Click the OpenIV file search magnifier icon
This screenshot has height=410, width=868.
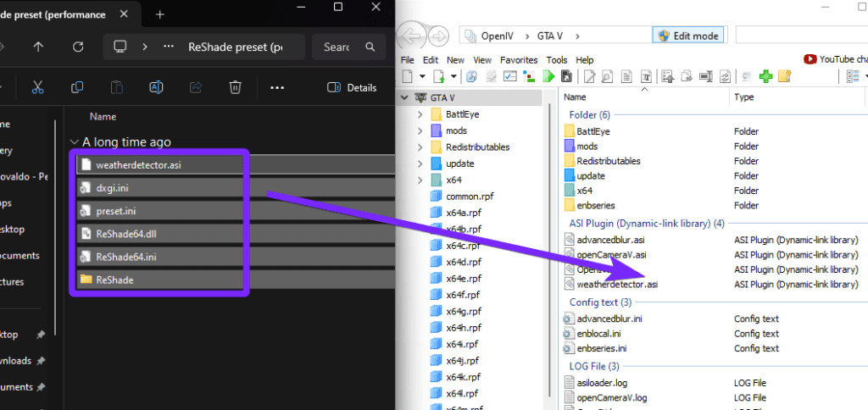pyautogui.click(x=607, y=76)
